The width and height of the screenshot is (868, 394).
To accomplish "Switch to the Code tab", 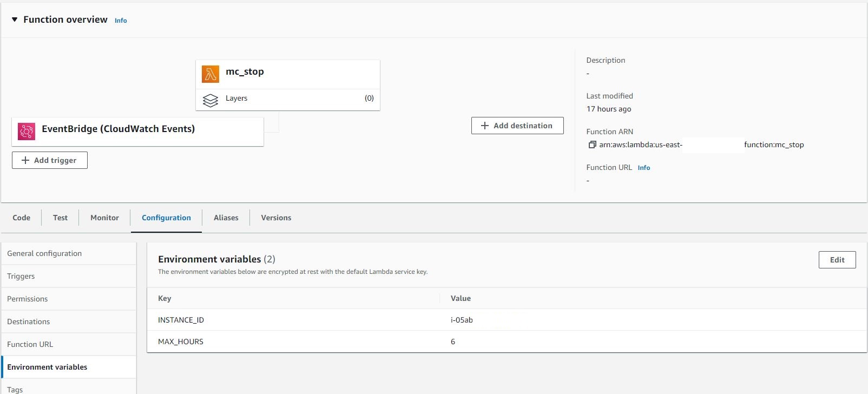I will pos(22,218).
